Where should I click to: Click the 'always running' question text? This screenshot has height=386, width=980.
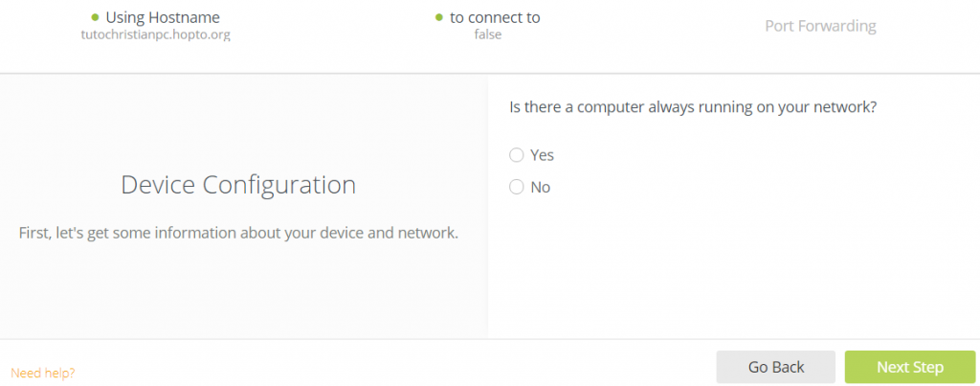pos(694,107)
